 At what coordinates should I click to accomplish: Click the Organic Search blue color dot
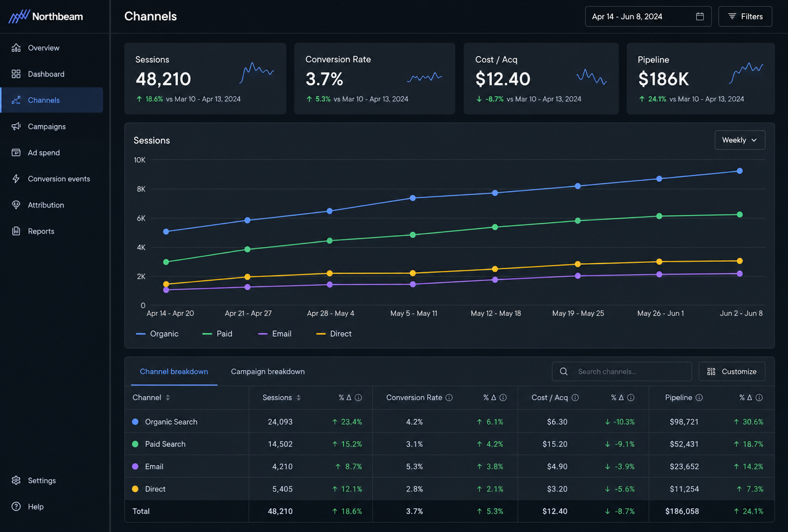click(x=135, y=422)
